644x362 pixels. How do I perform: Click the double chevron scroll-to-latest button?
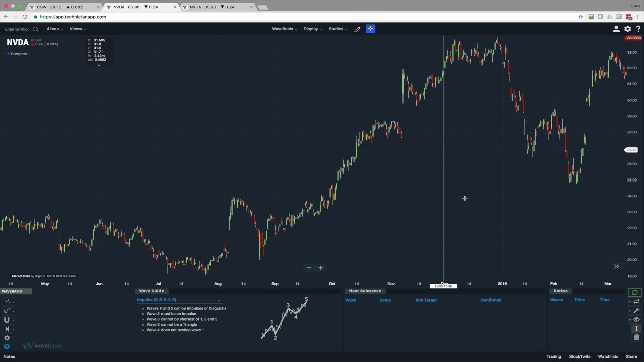point(616,267)
